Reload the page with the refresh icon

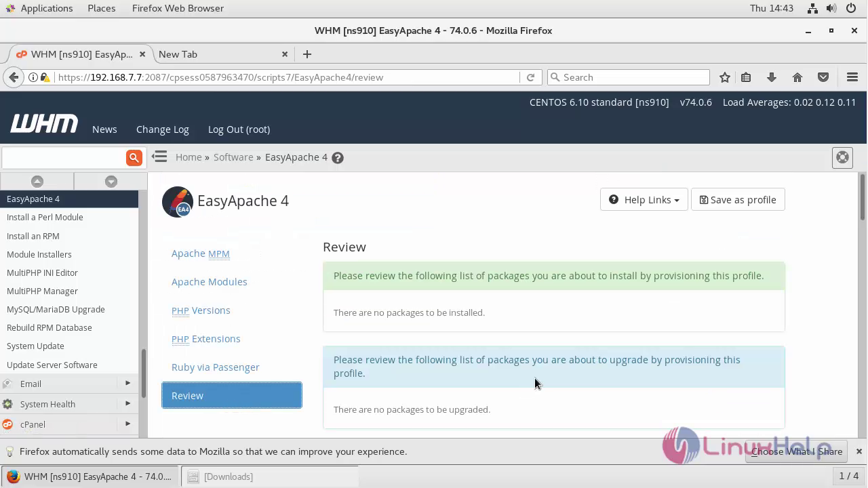point(530,77)
